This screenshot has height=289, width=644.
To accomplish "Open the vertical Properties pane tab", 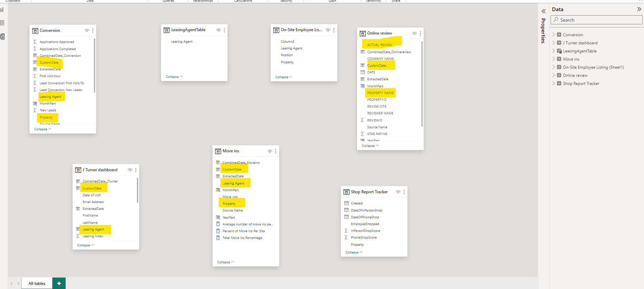I will (x=543, y=30).
